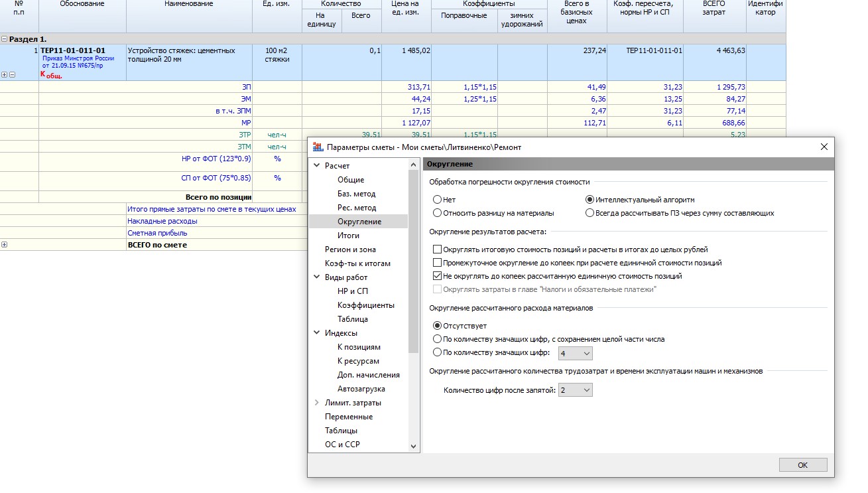Screen dimensions: 868x493
Task: Open the Итоги settings page
Action: [348, 236]
